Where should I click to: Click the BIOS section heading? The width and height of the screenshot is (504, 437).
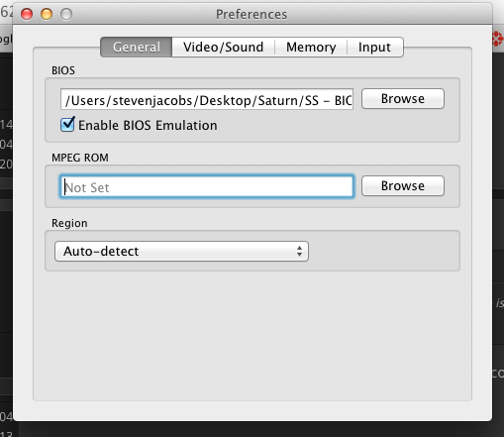63,70
